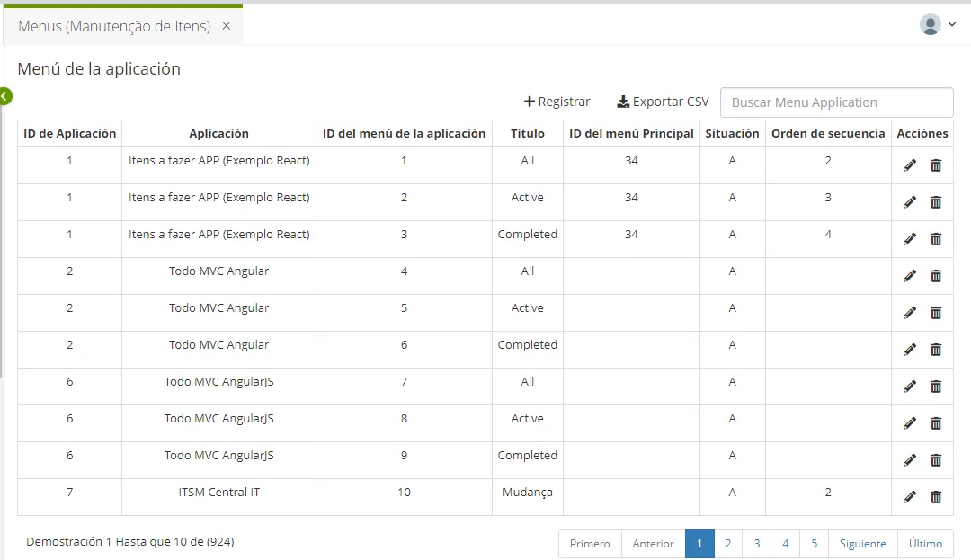Delete menu row with ID 3

936,239
